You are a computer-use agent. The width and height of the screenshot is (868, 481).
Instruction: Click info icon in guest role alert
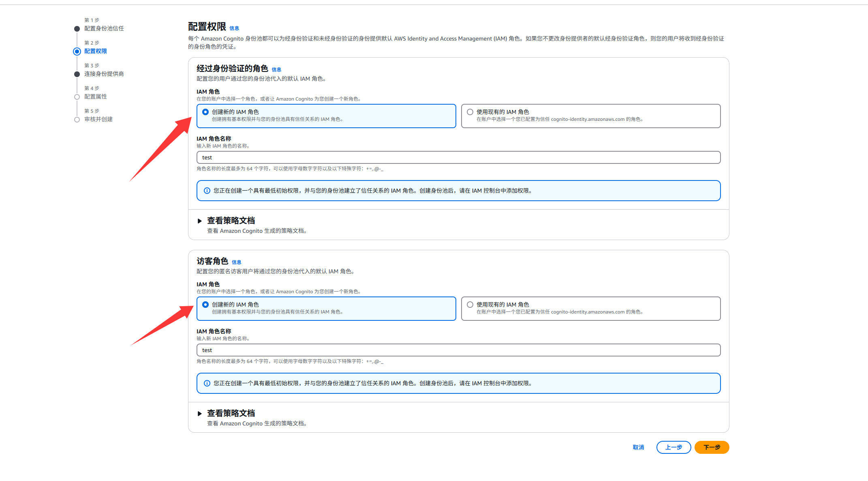(x=207, y=383)
